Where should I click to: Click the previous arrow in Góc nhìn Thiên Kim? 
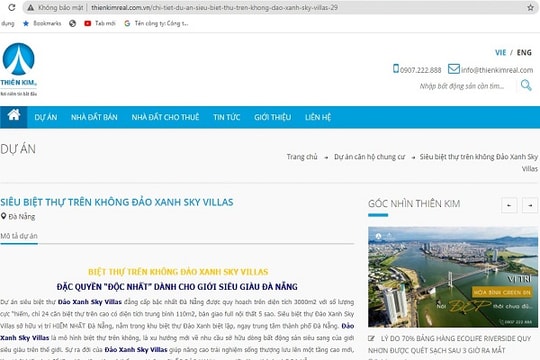tap(509, 205)
